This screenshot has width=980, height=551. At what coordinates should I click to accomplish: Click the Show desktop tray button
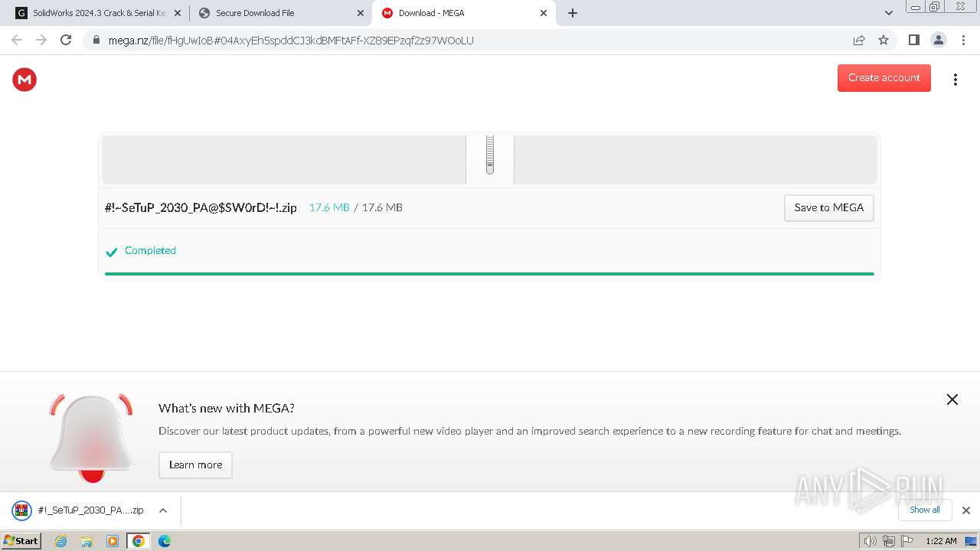pos(971,541)
